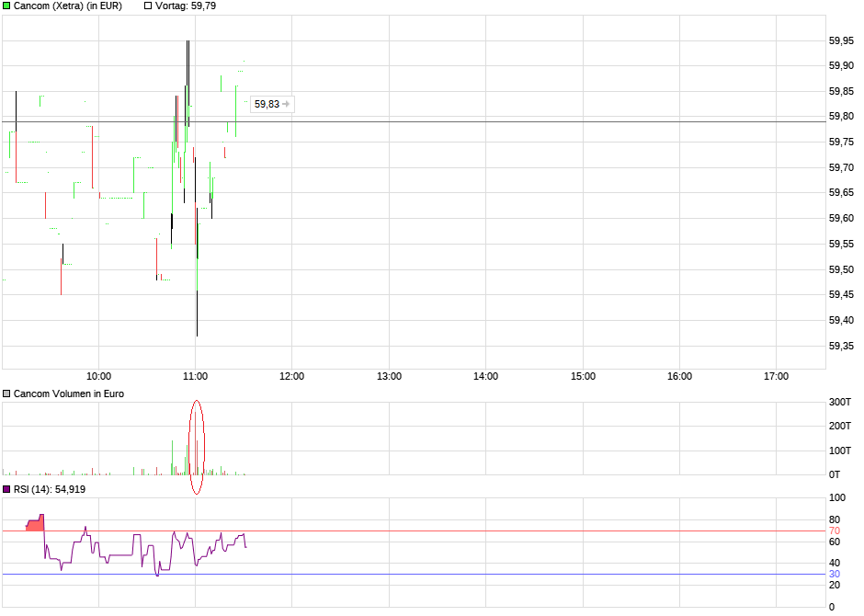
Task: Click the Cancom Volumen in Euro label
Action: pyautogui.click(x=69, y=394)
